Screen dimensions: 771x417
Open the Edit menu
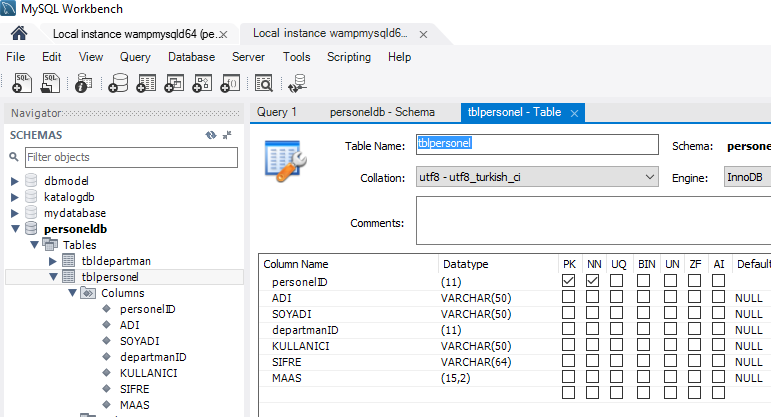pos(52,57)
